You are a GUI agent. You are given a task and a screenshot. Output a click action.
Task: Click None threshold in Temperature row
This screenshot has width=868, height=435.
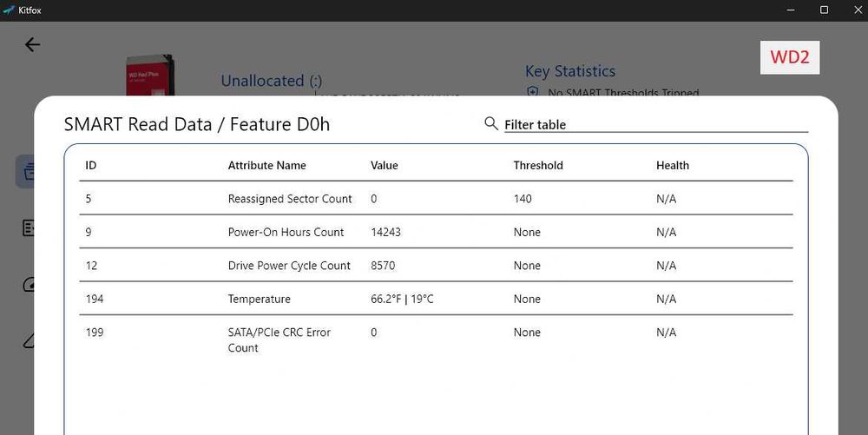coord(527,299)
